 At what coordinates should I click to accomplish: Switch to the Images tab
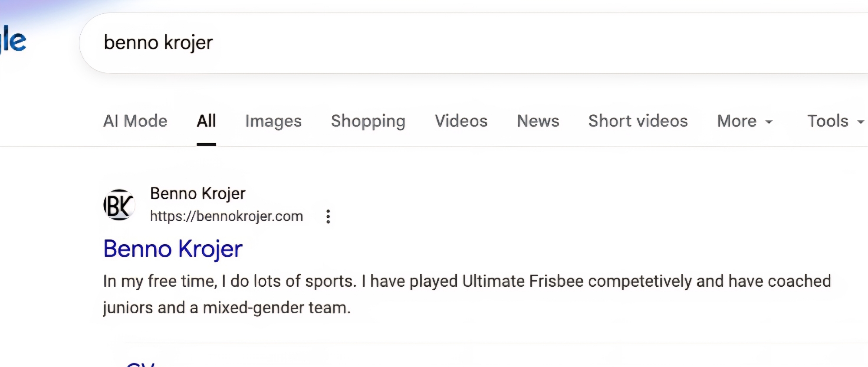(273, 121)
